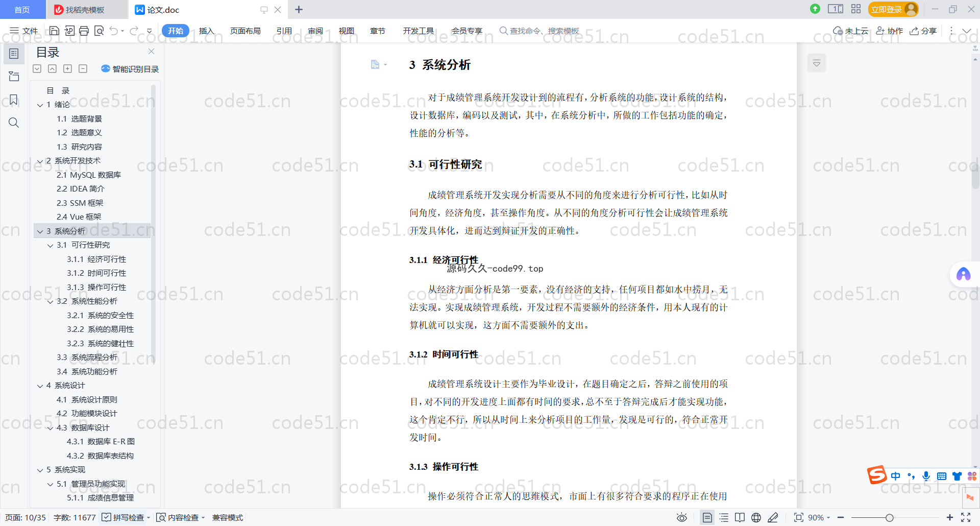Click the Redo arrow
This screenshot has height=526, width=980.
pyautogui.click(x=134, y=31)
